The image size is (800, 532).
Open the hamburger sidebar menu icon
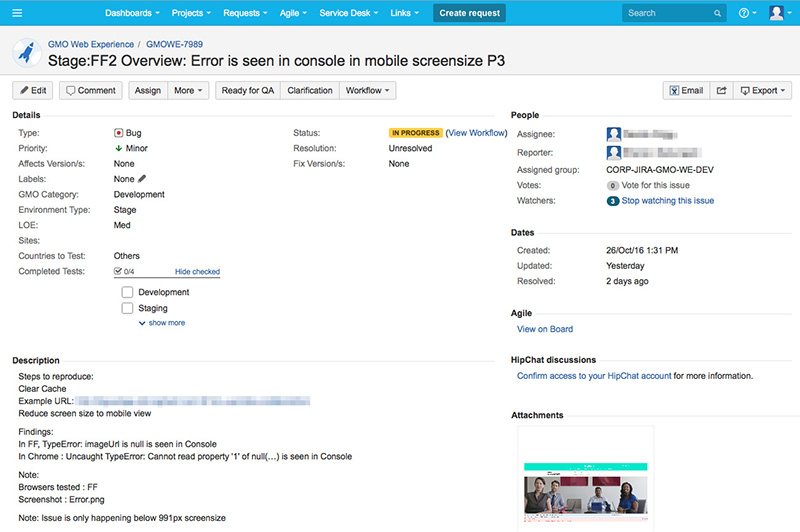point(17,13)
